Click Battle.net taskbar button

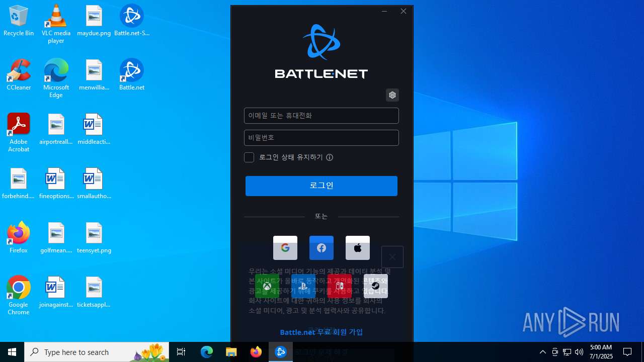[281, 352]
